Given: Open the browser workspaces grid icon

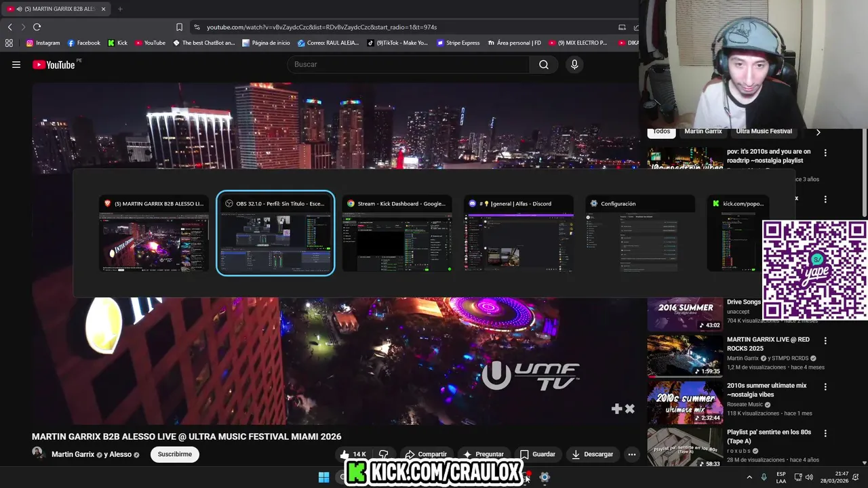Looking at the screenshot, I should click(x=9, y=43).
